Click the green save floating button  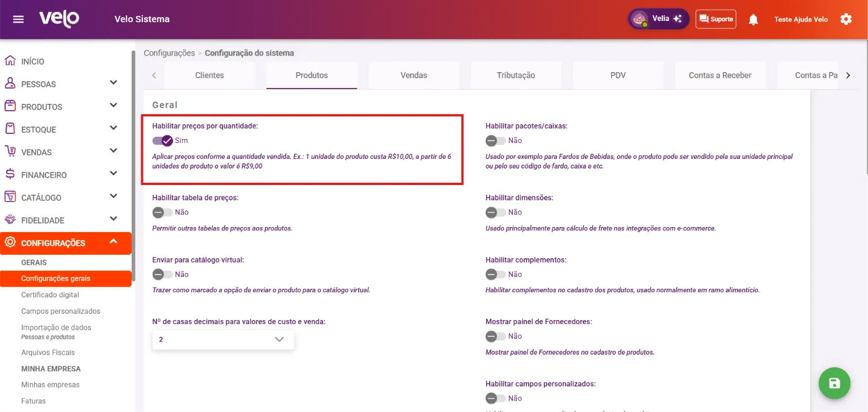[x=834, y=383]
